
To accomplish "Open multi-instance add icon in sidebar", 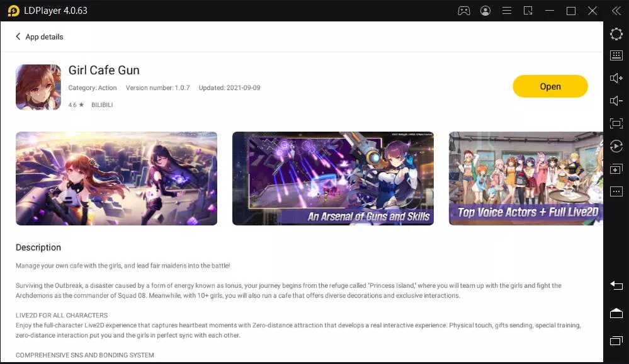I will [616, 169].
